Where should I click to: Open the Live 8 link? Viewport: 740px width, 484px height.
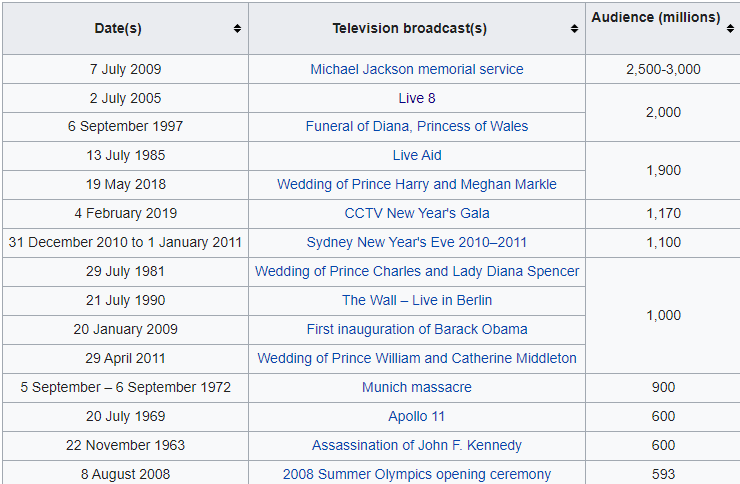tap(417, 98)
